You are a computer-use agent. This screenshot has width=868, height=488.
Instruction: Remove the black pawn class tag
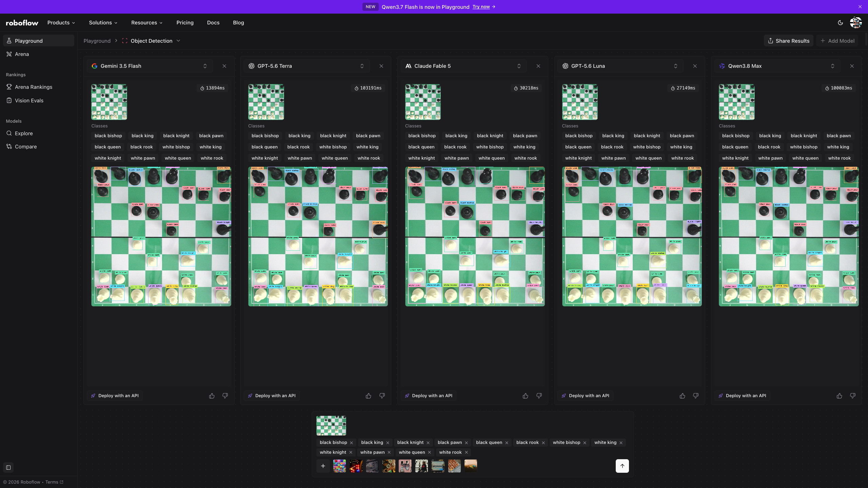coord(467,443)
